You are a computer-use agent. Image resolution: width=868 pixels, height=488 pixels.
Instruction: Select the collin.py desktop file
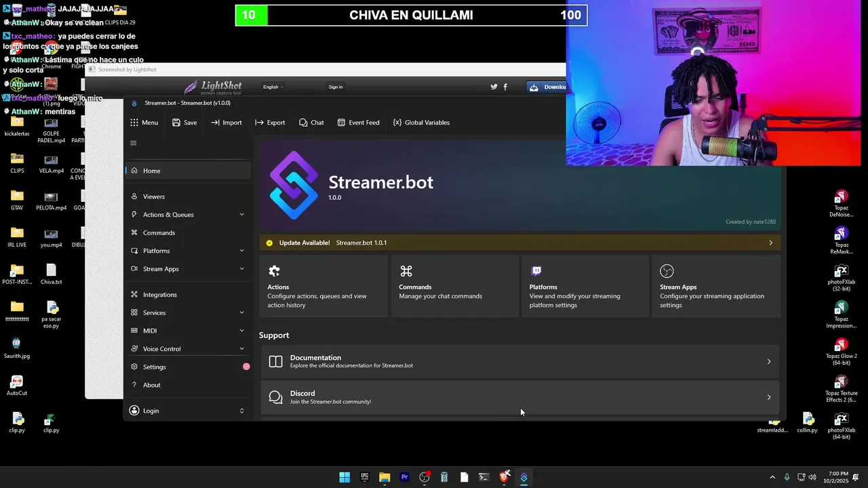click(807, 423)
